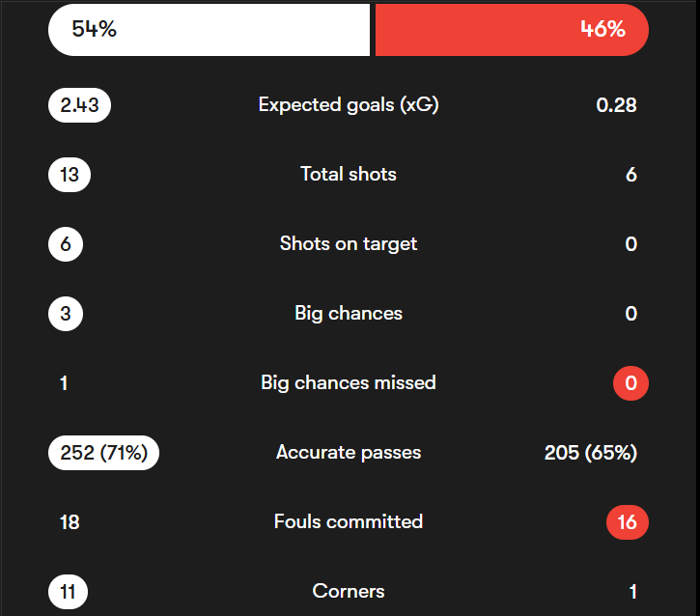Viewport: 700px width, 616px height.
Task: Click the Big chances missed label
Action: point(349,383)
